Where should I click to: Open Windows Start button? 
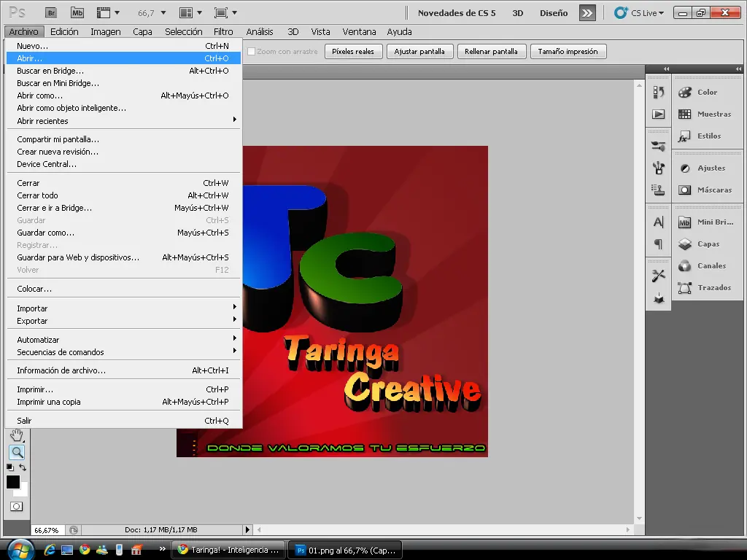click(x=20, y=550)
